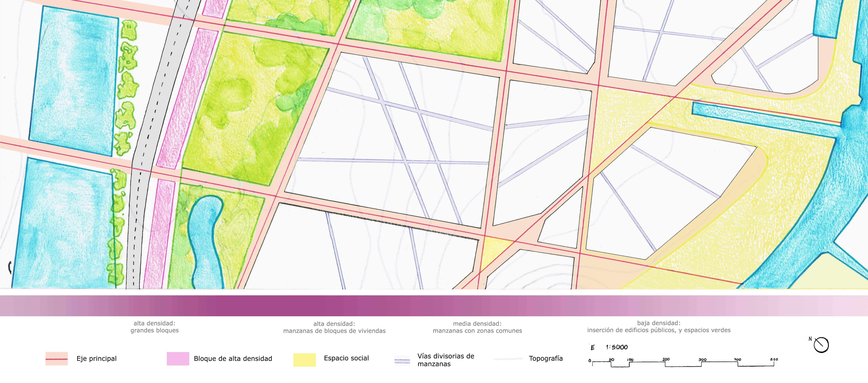868x383 pixels.
Task: Click the 'E 1:5000' scale text
Action: click(609, 347)
